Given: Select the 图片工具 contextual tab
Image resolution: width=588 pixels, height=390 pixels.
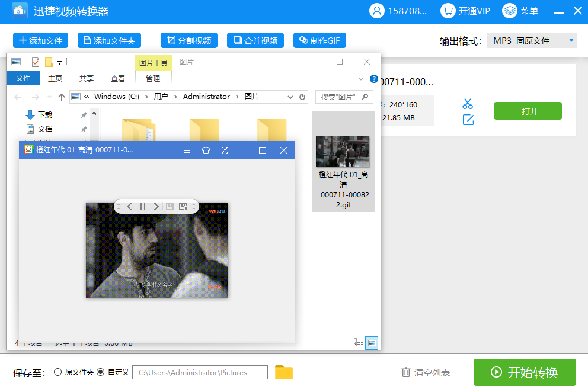Looking at the screenshot, I should 154,63.
